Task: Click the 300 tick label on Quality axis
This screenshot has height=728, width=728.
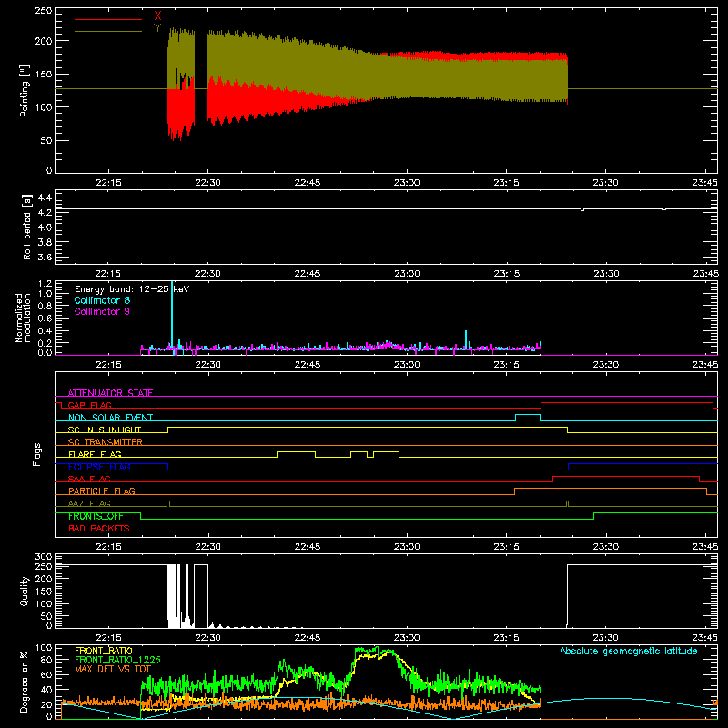Action: pos(44,557)
